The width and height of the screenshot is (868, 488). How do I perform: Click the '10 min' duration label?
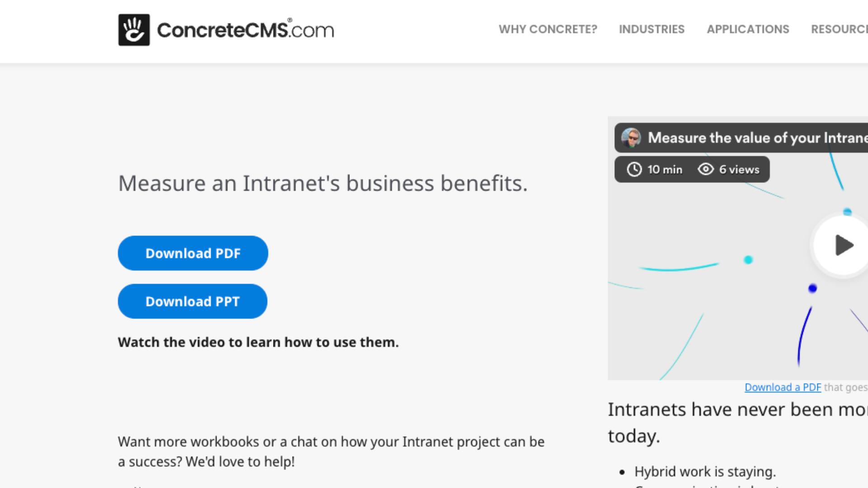point(665,169)
